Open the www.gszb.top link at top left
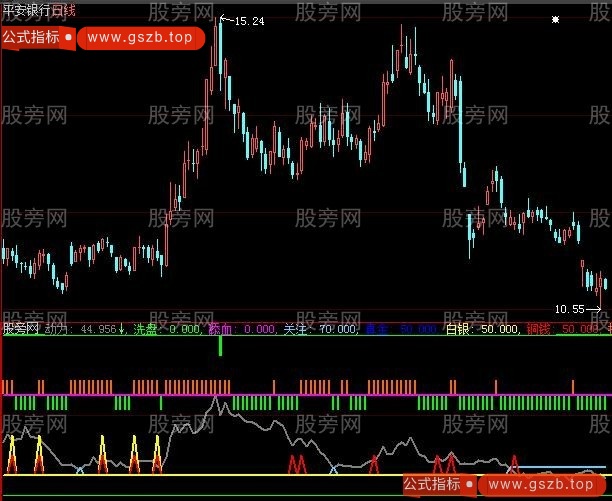The width and height of the screenshot is (612, 501). click(x=140, y=37)
